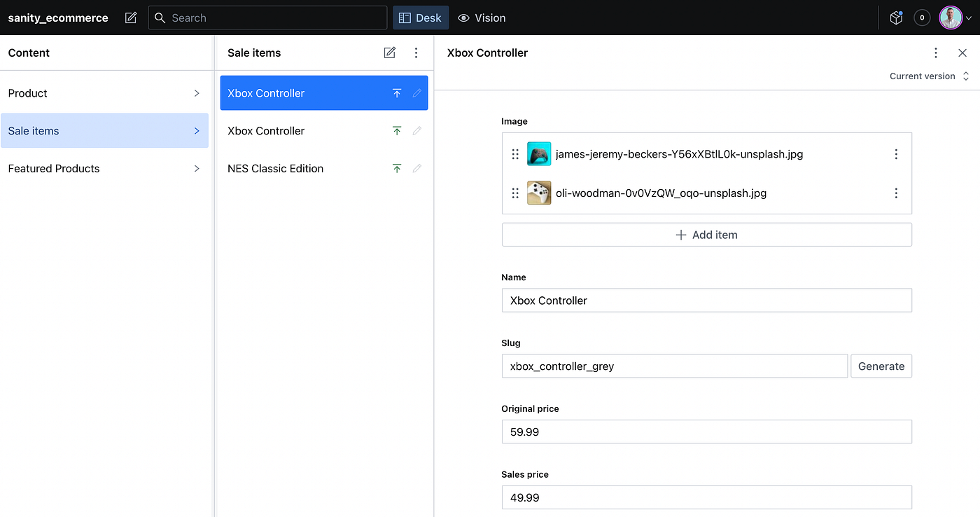Click the compose new document icon beside sanity_ecommerce
980x517 pixels.
point(131,18)
